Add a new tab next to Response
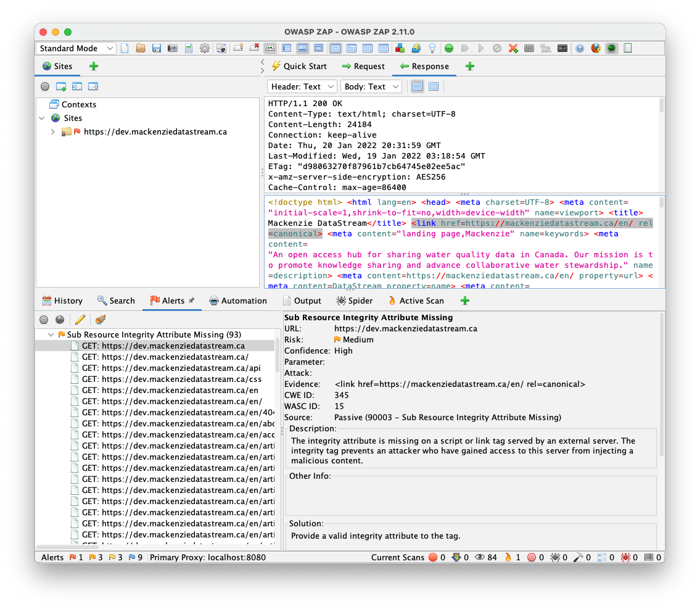 (469, 67)
